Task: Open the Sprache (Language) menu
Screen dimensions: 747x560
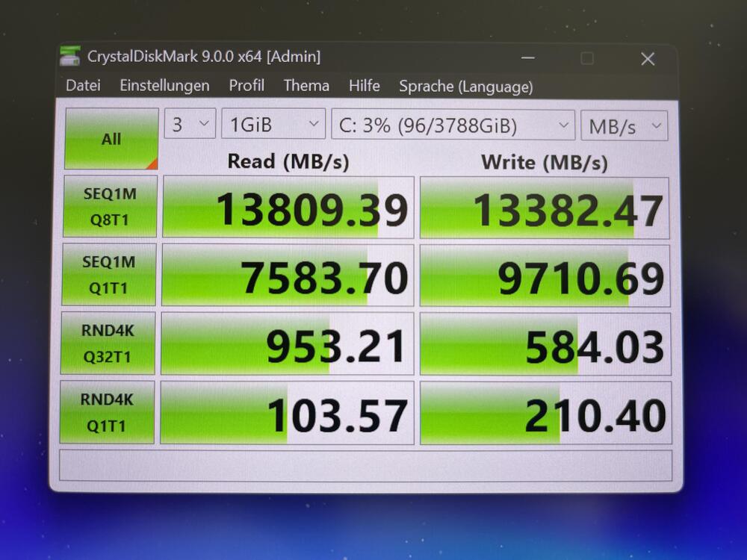Action: tap(465, 87)
